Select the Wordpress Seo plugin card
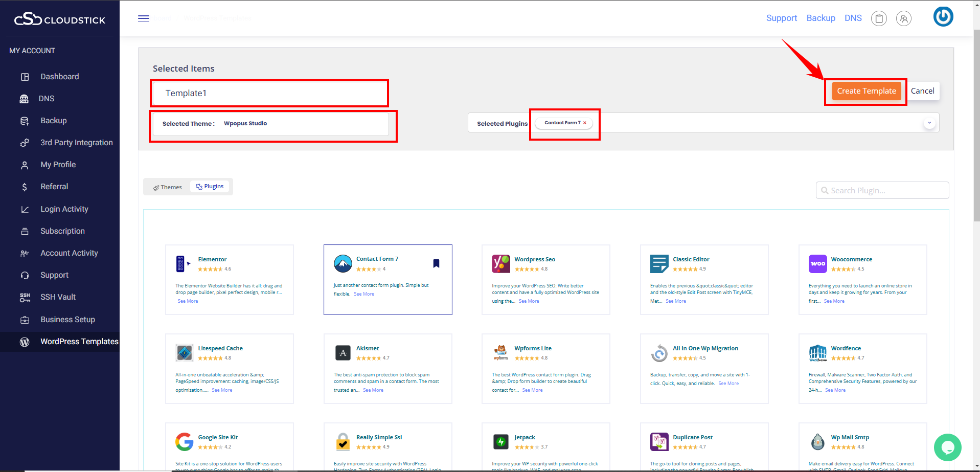 click(545, 279)
